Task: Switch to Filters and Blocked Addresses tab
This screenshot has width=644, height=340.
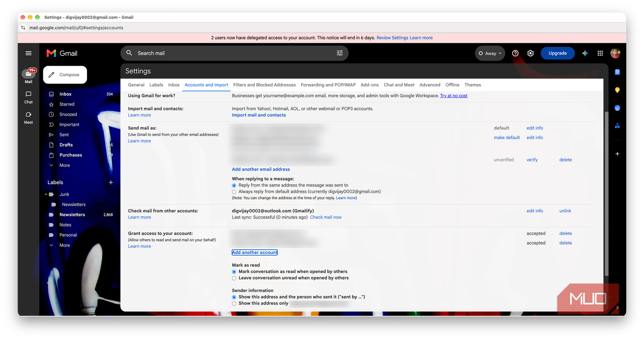Action: [265, 85]
